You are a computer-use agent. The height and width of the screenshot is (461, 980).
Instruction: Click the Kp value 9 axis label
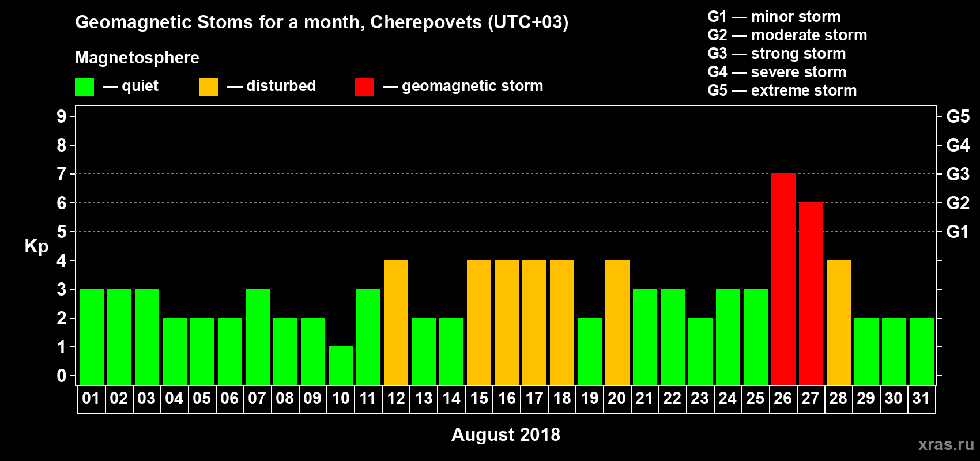point(62,116)
